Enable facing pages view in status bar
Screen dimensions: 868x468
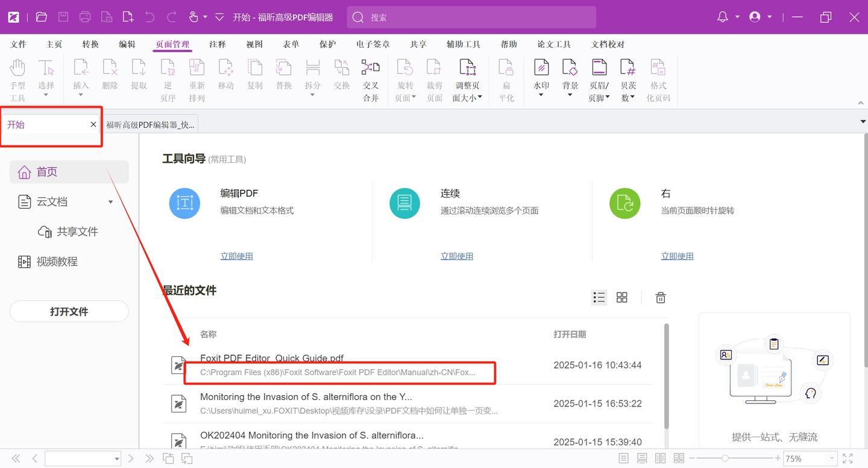(660, 459)
